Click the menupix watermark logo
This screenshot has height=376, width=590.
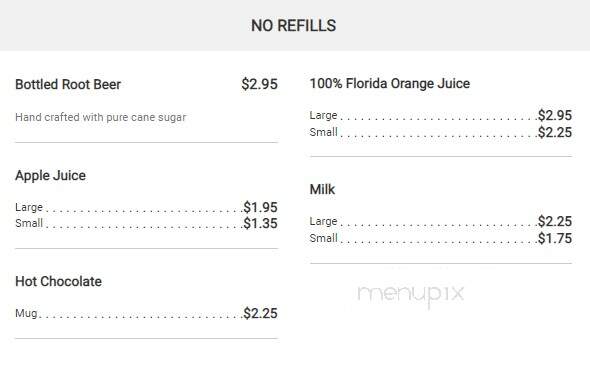click(411, 296)
